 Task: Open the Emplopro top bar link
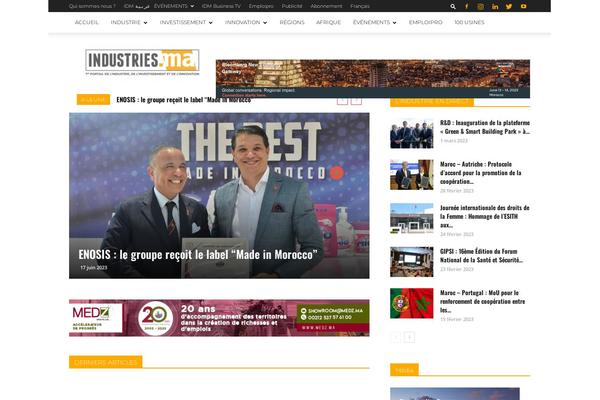261,6
